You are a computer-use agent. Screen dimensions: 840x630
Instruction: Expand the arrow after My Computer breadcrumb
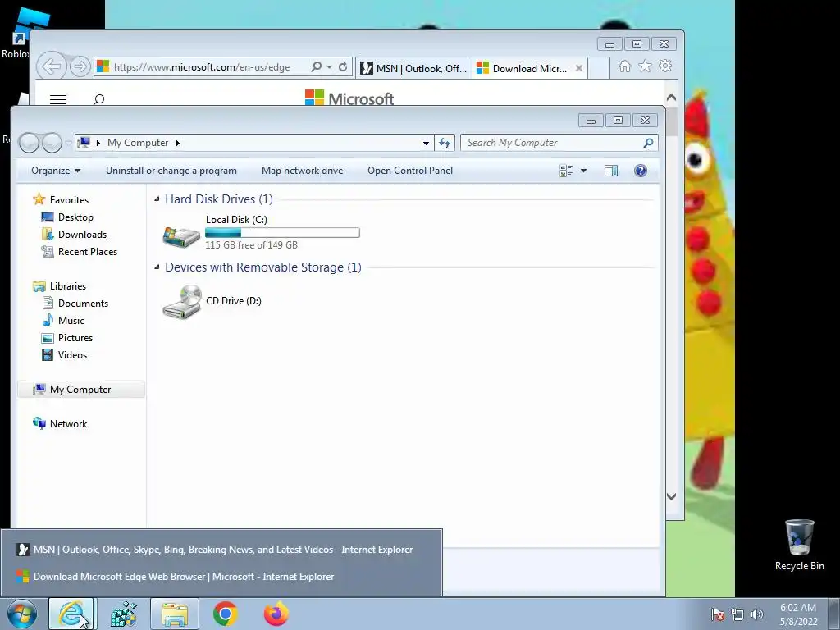(x=178, y=143)
